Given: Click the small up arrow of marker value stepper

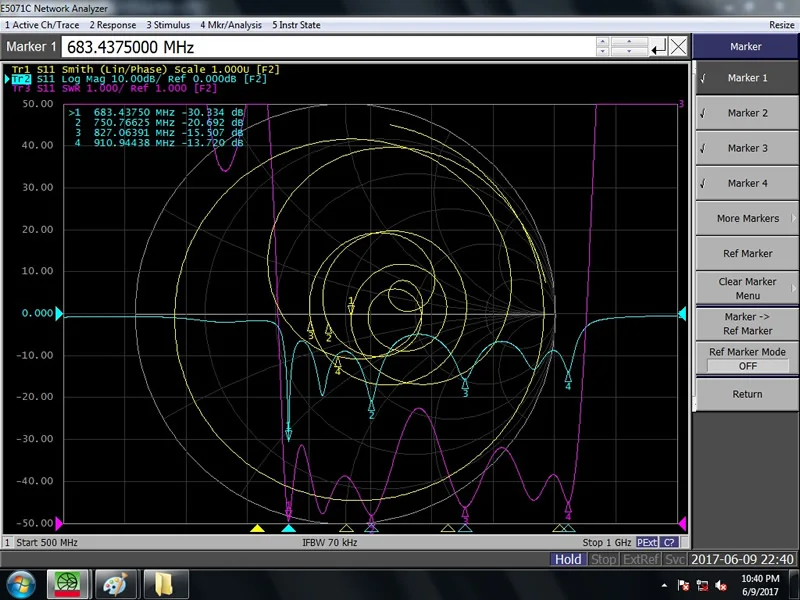Looking at the screenshot, I should pos(602,42).
